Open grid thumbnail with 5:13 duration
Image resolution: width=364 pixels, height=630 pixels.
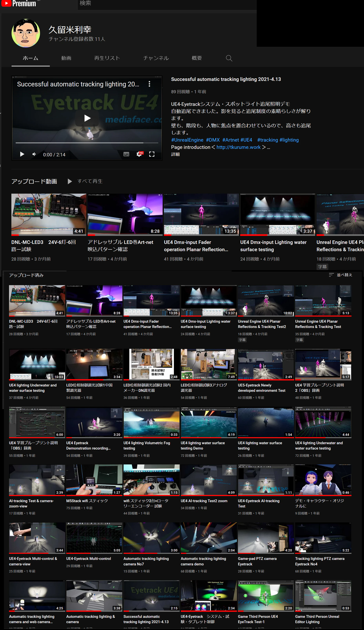pyautogui.click(x=323, y=301)
